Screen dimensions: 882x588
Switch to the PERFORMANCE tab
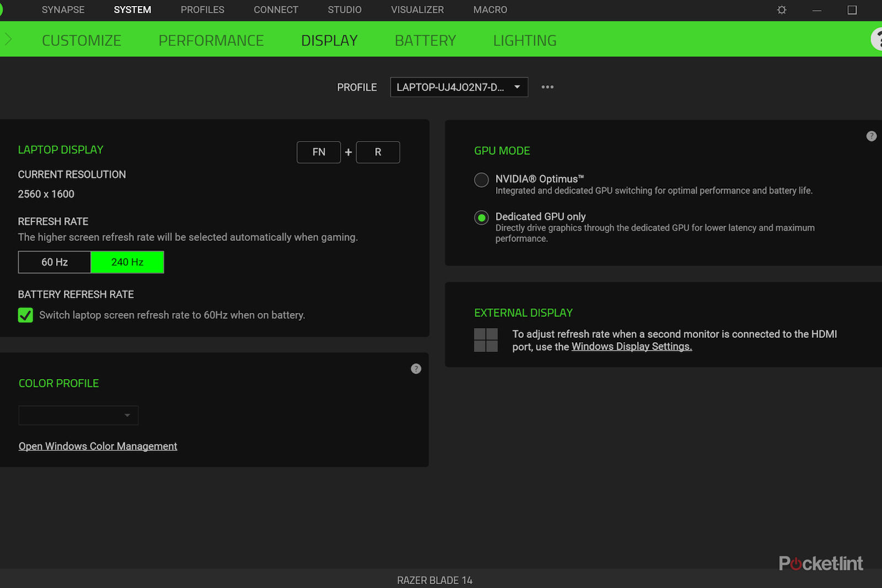click(211, 41)
